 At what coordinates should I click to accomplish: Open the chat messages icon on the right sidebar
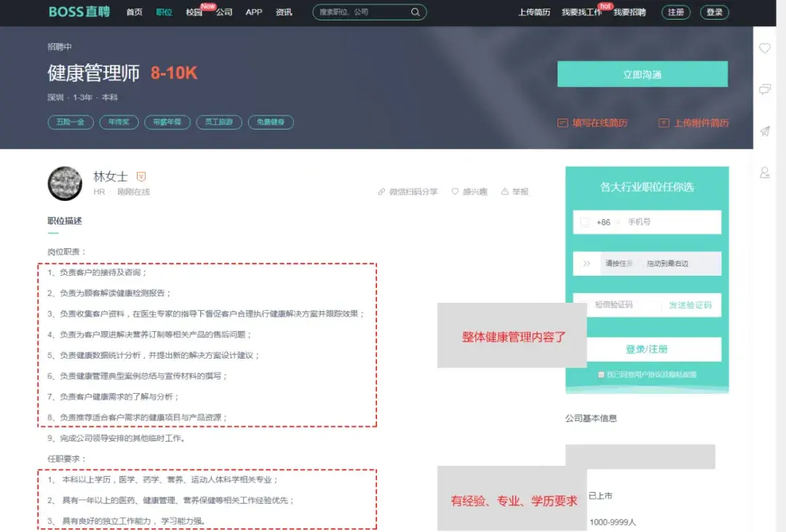coord(765,90)
